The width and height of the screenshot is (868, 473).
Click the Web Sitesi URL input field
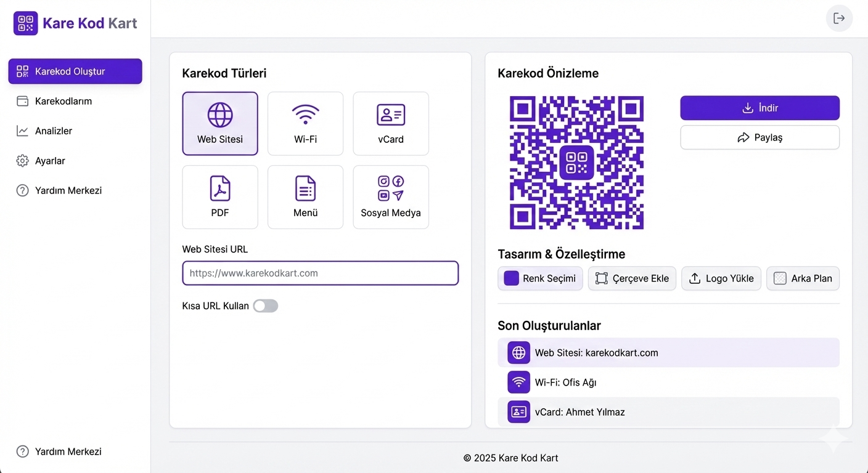(320, 273)
